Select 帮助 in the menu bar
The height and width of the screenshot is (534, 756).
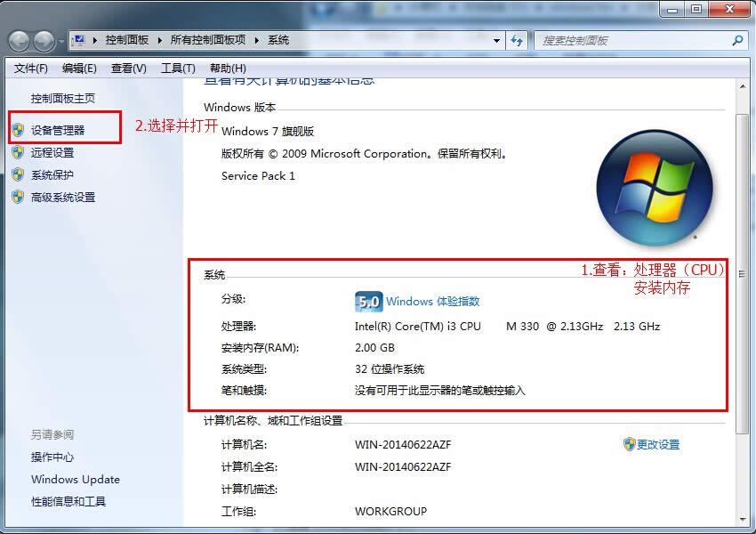[x=223, y=68]
